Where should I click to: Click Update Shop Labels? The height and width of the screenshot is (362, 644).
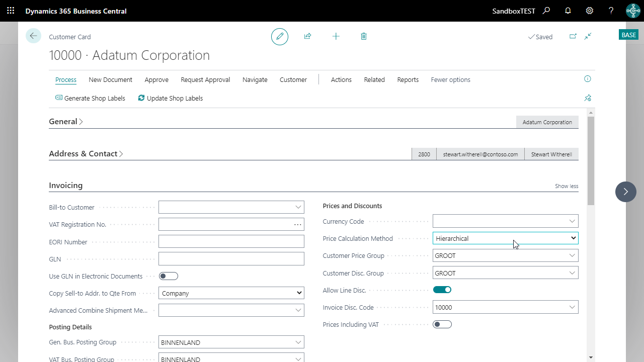click(171, 98)
